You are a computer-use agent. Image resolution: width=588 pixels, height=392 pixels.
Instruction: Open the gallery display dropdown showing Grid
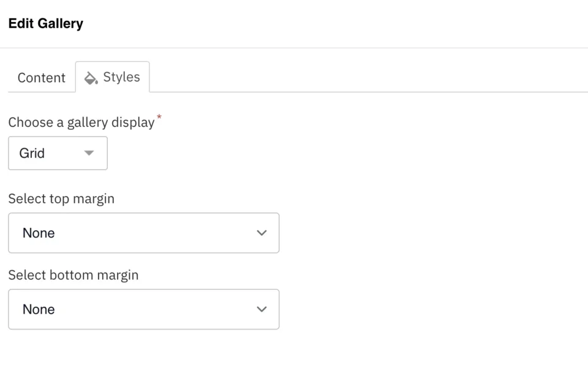point(58,153)
